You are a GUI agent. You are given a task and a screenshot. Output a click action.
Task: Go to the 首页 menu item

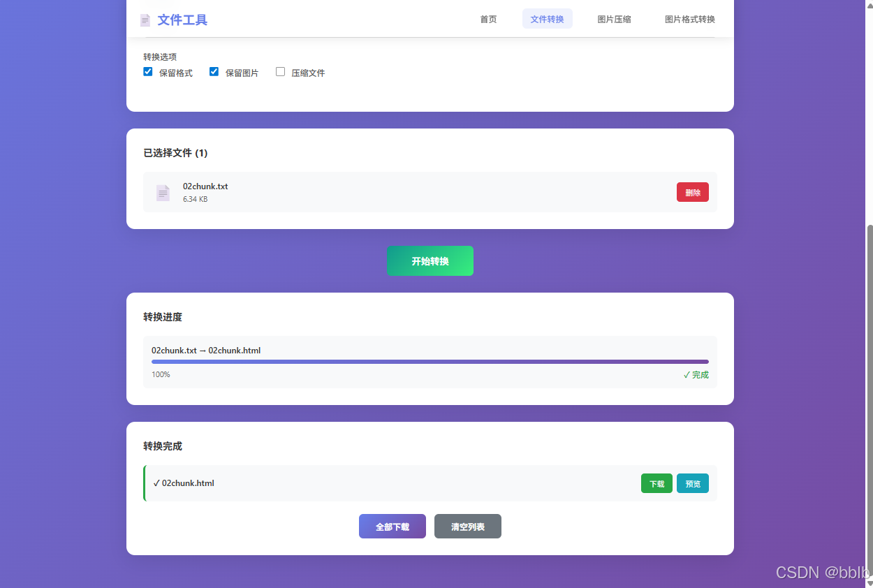tap(487, 19)
